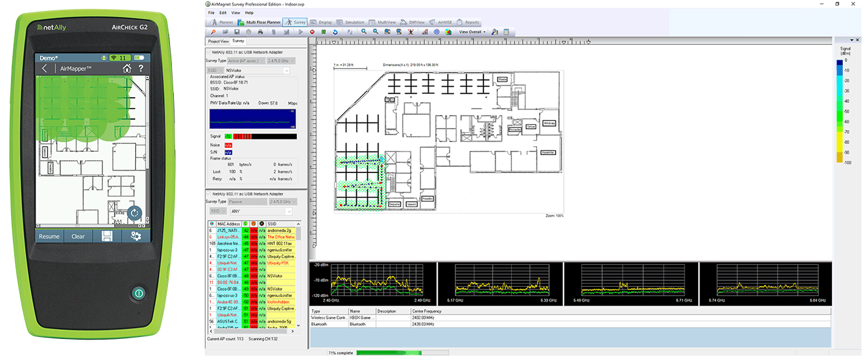Select the 2.40 GHz spectrum graph
Image resolution: width=868 pixels, height=364 pixels.
tap(374, 284)
